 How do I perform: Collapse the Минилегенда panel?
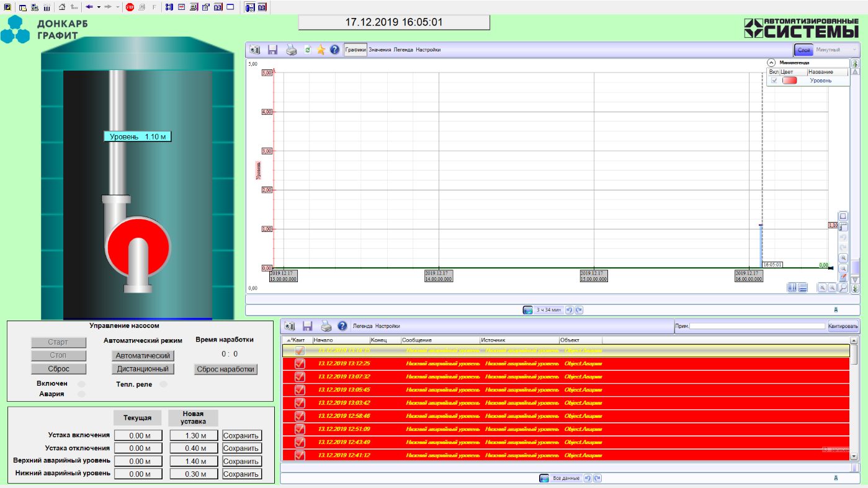(x=772, y=63)
